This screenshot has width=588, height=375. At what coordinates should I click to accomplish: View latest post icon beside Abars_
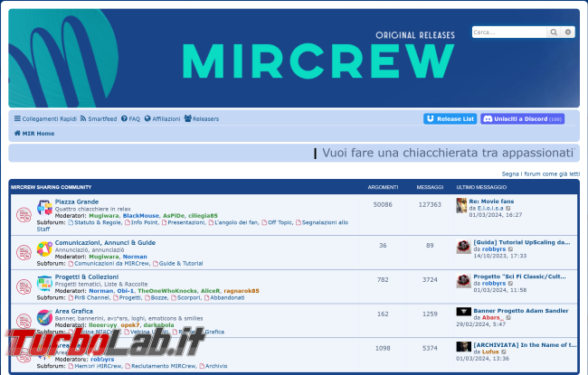(x=508, y=318)
